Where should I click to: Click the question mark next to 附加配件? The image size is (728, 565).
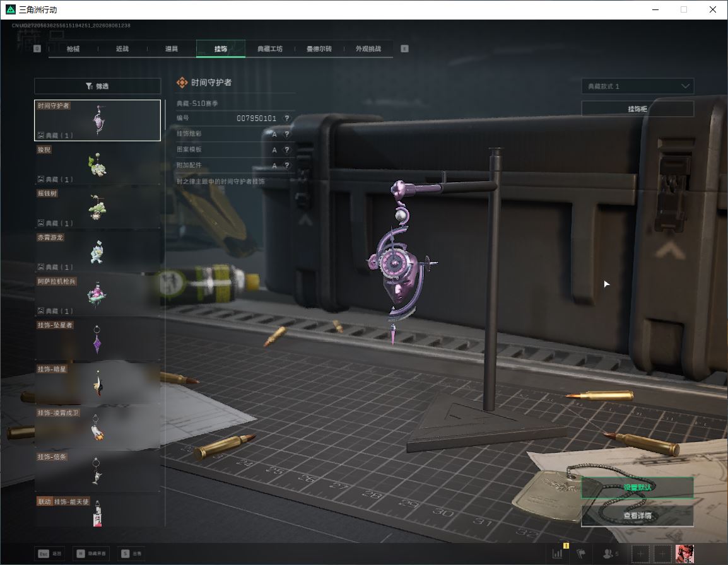pos(287,165)
